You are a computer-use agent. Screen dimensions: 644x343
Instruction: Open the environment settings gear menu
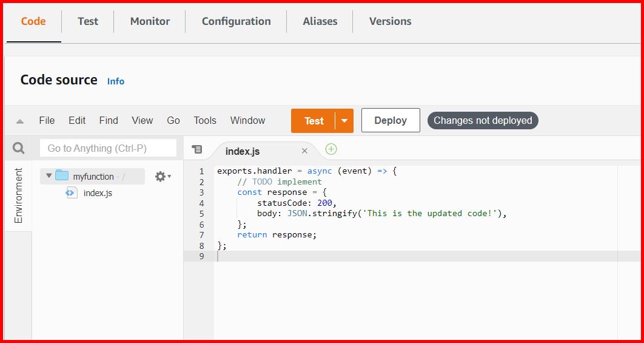click(163, 177)
